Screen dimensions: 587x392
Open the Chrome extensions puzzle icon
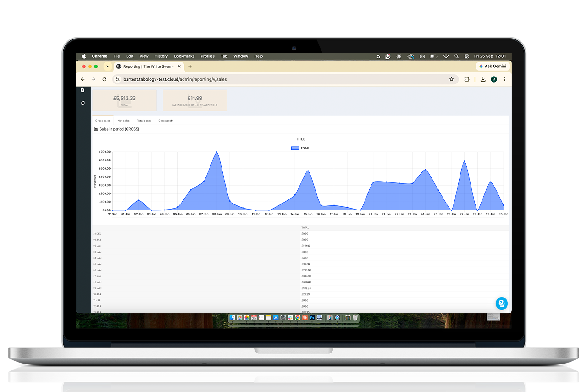pos(467,79)
